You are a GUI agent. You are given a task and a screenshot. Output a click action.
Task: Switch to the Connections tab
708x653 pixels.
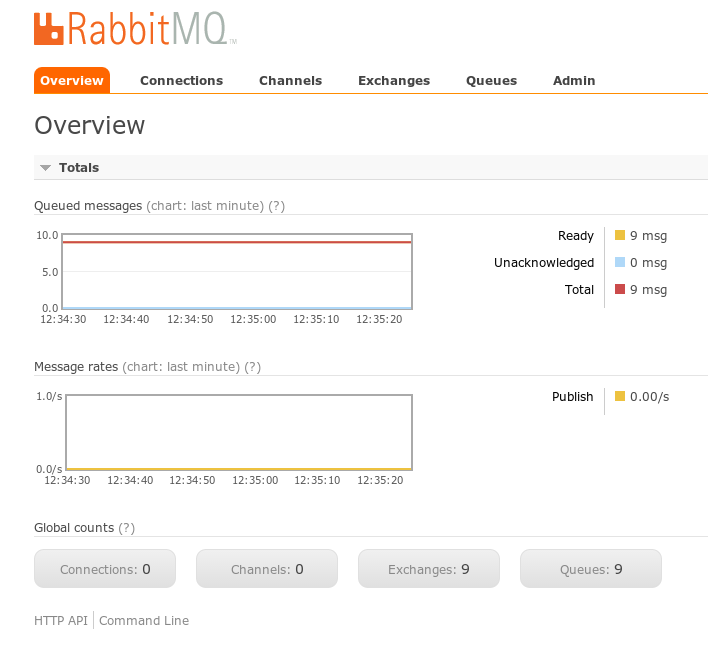point(182,80)
